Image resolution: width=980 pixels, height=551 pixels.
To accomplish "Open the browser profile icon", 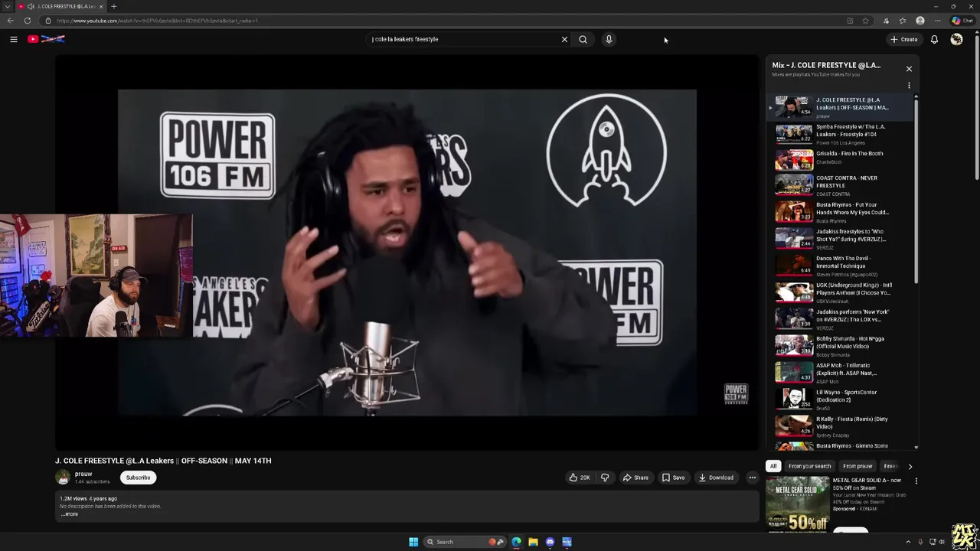I will tap(920, 21).
